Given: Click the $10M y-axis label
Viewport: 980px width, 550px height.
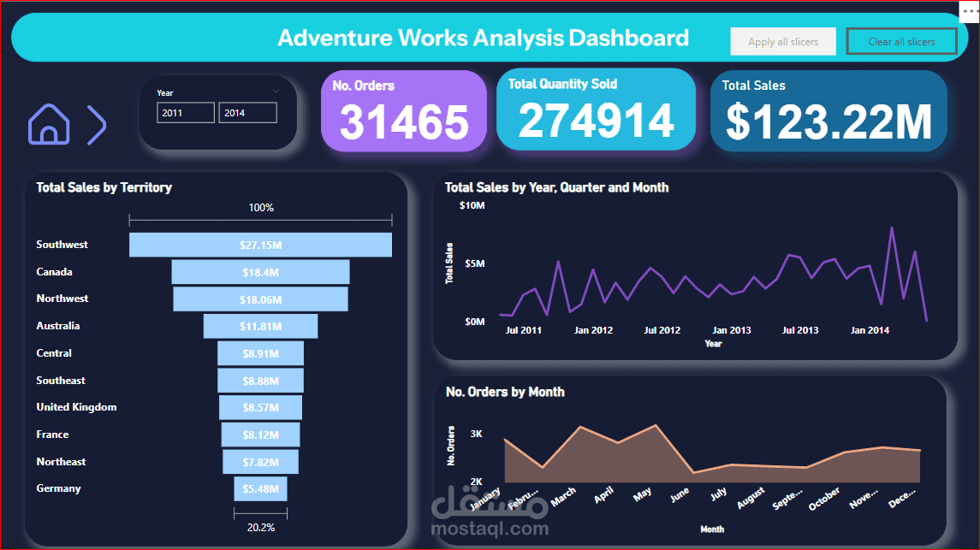Looking at the screenshot, I should pyautogui.click(x=472, y=205).
